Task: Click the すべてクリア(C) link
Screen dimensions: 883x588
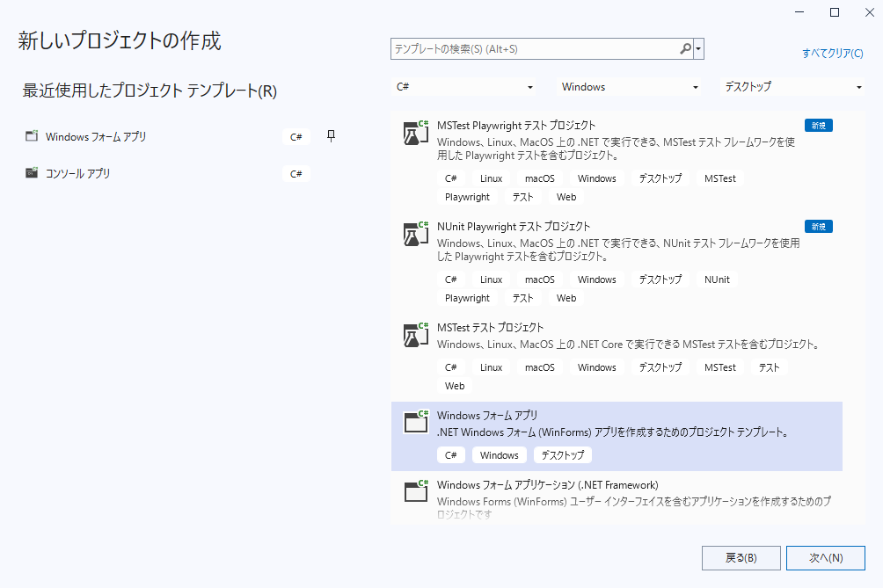Action: (x=832, y=53)
